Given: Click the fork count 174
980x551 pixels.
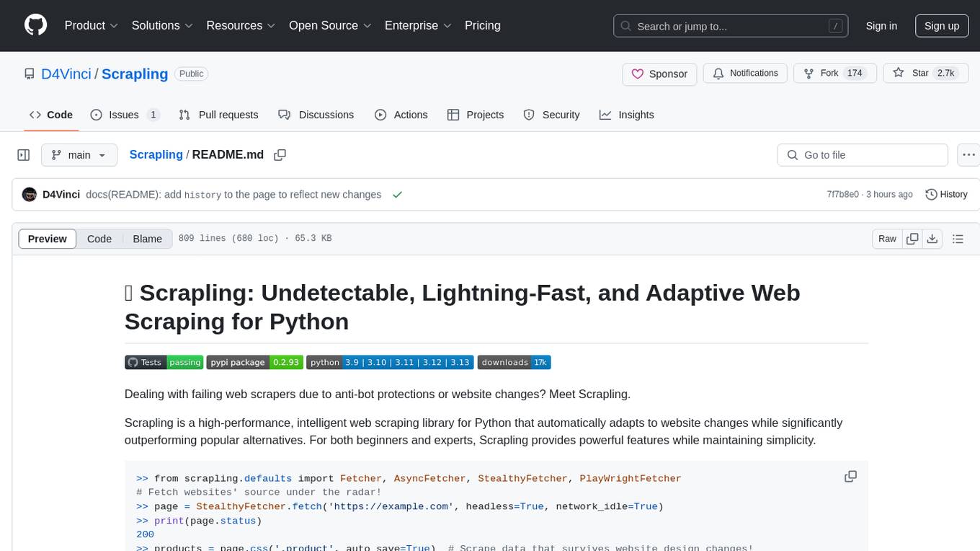Looking at the screenshot, I should pos(855,74).
